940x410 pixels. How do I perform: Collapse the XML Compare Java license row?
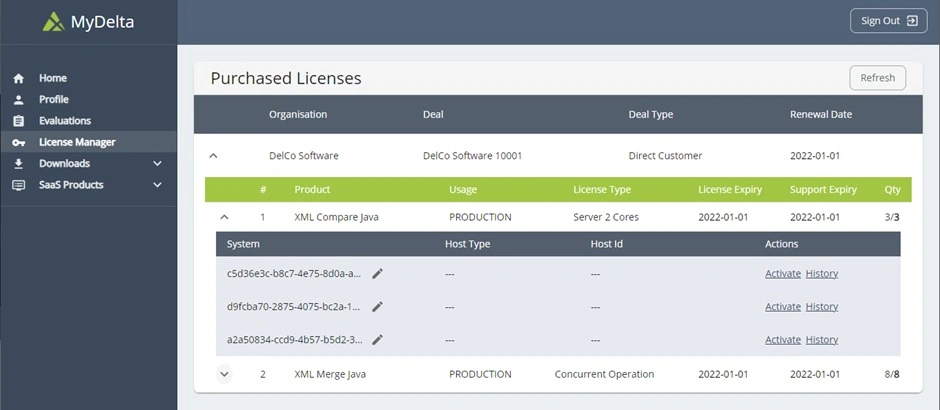coord(223,217)
